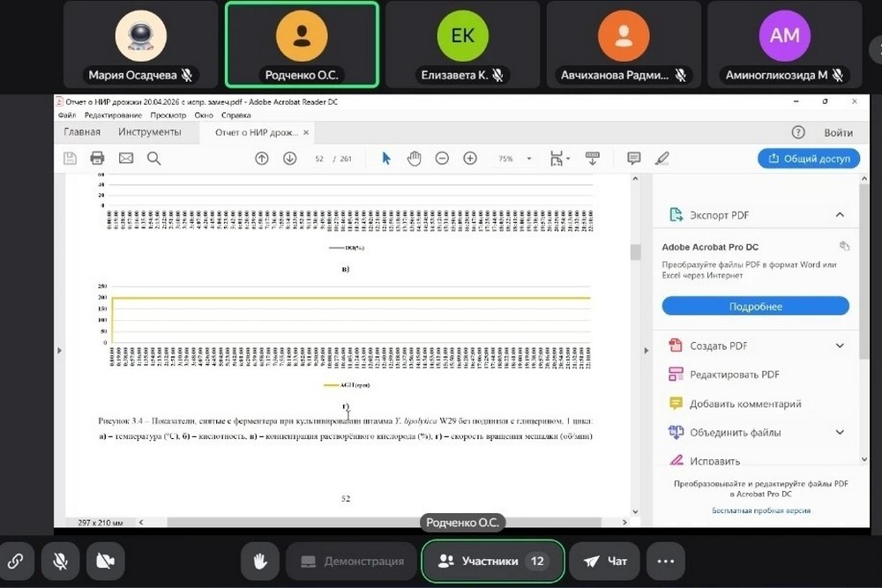Click the Add comment bubble toolbar icon
882x588 pixels.
(634, 159)
